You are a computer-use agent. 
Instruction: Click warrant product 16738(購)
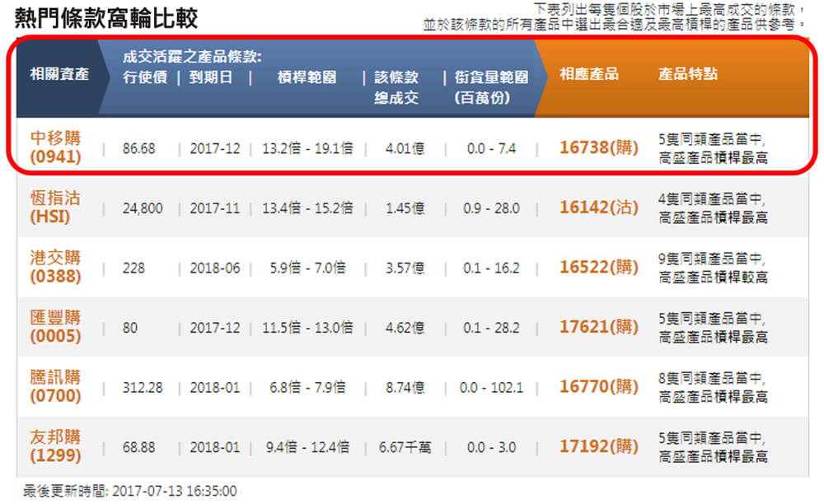click(x=598, y=147)
